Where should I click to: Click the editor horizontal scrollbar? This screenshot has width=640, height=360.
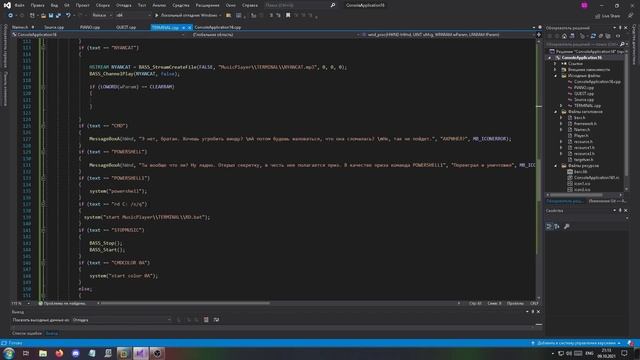tap(185, 303)
